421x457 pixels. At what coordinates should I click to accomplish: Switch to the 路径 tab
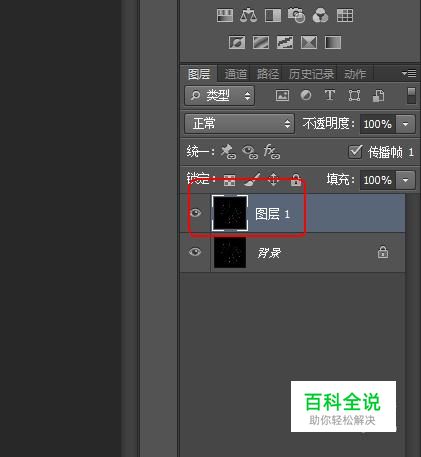[x=268, y=74]
